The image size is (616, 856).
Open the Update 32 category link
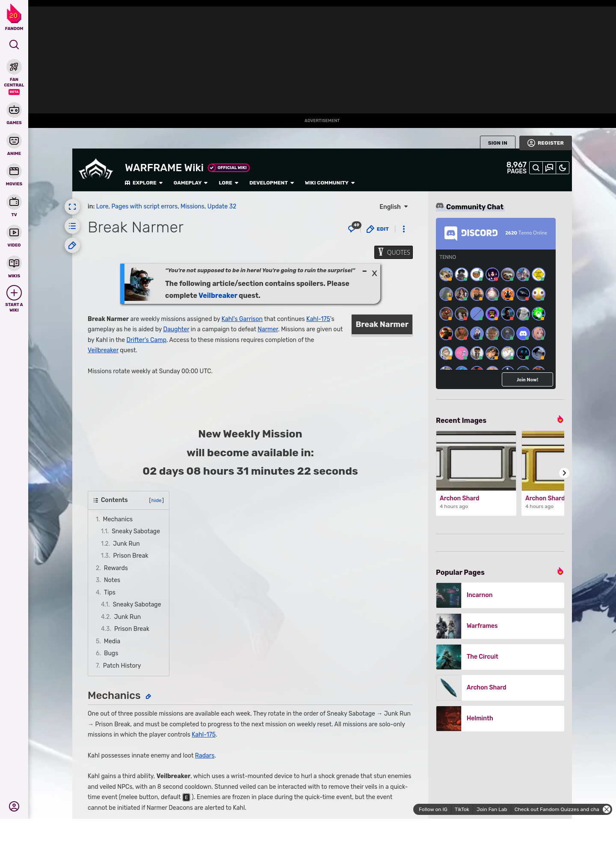click(x=222, y=206)
